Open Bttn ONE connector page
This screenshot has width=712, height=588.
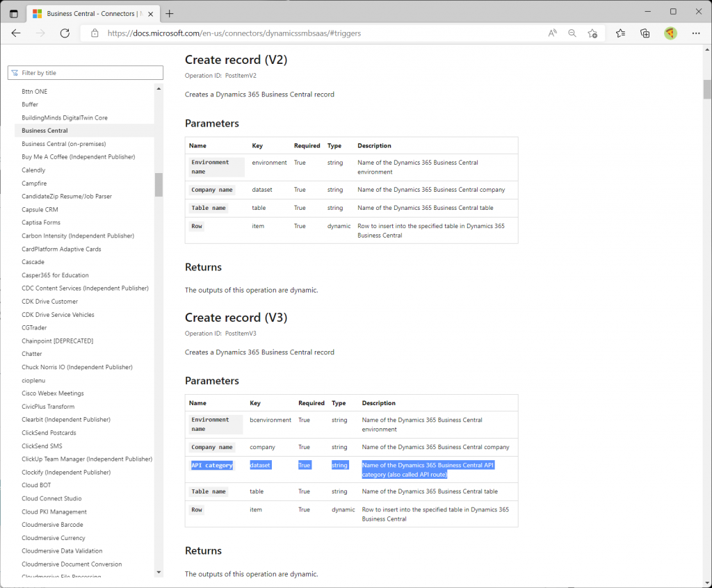pyautogui.click(x=35, y=91)
